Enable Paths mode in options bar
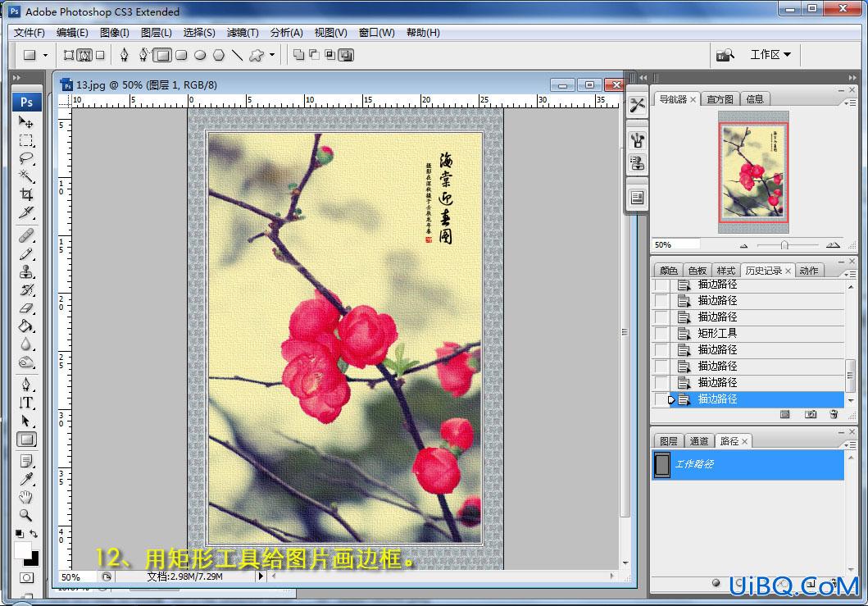The width and height of the screenshot is (868, 606). [84, 55]
